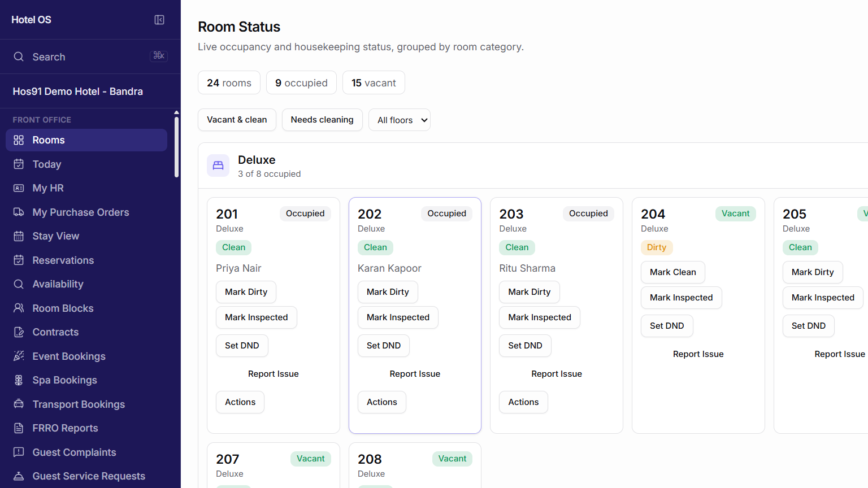Open the Stay View calendar icon
Screen dimensions: 868x488
click(19, 236)
